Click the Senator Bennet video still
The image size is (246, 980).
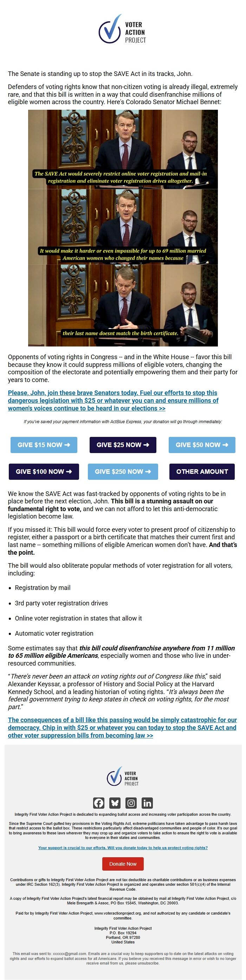pyautogui.click(x=123, y=228)
